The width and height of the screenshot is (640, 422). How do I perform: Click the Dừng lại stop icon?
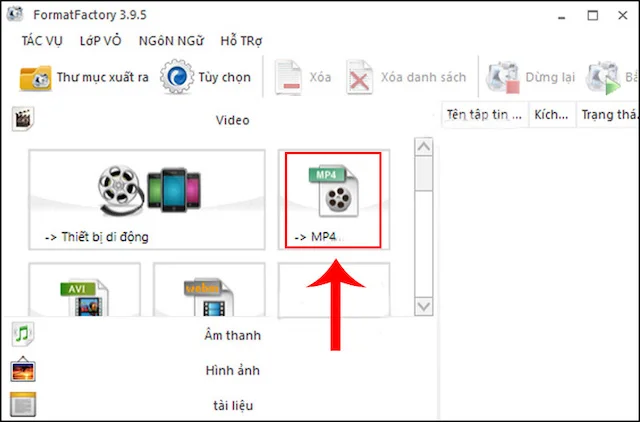[502, 78]
